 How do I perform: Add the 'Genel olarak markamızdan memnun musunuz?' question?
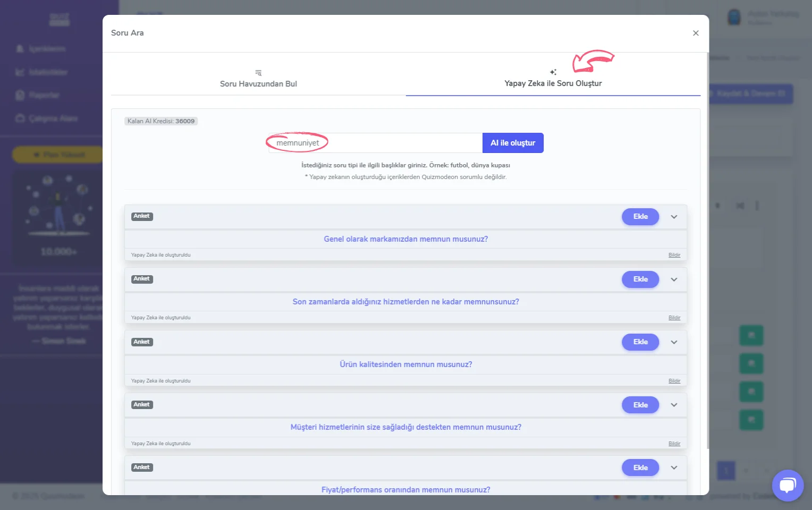point(640,217)
